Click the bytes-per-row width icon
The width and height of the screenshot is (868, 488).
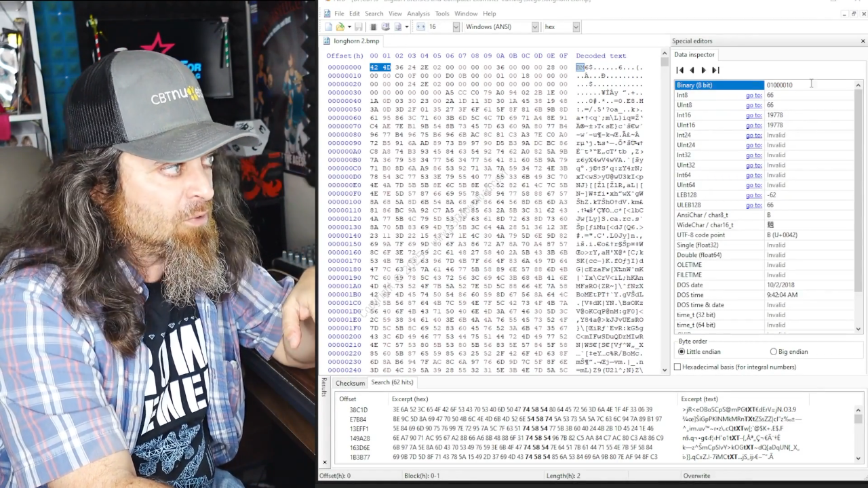pos(420,27)
